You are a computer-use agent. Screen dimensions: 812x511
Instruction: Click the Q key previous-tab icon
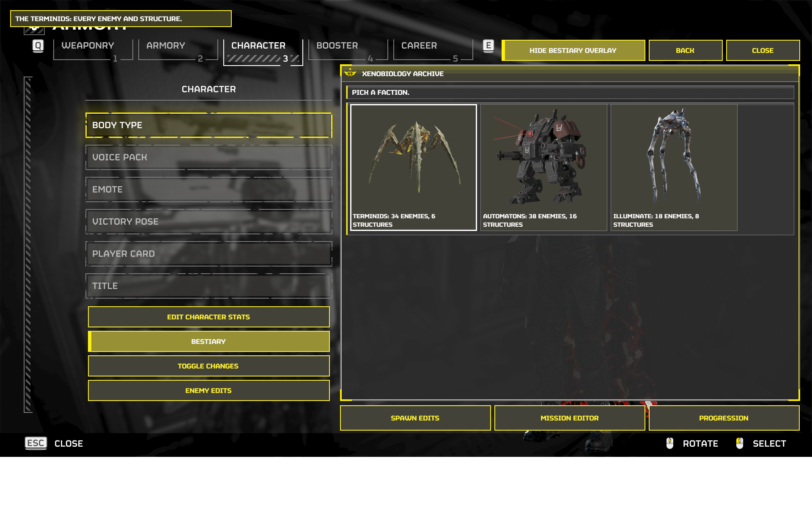[38, 46]
